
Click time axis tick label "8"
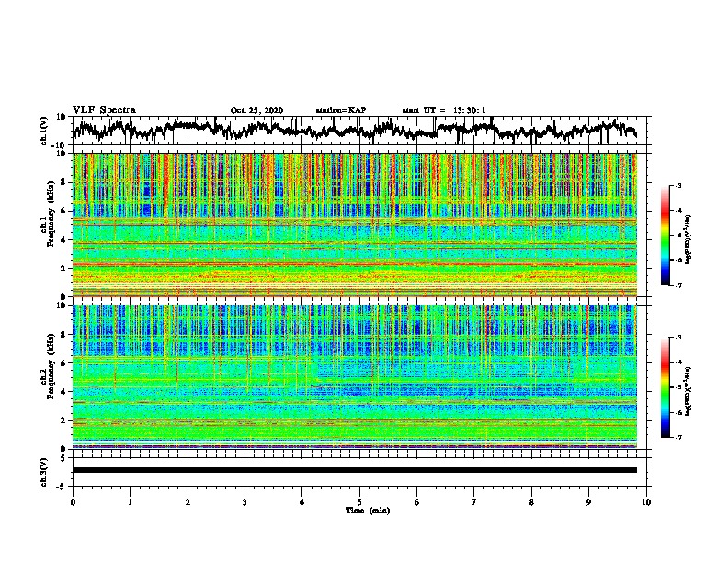531,502
